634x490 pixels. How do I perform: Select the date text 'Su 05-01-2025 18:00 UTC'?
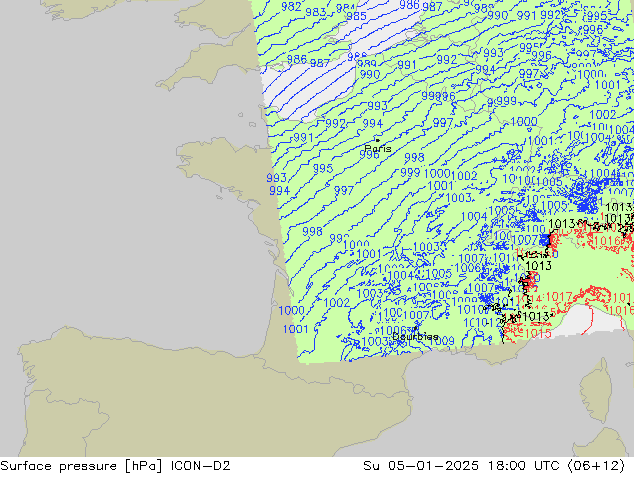pyautogui.click(x=461, y=466)
